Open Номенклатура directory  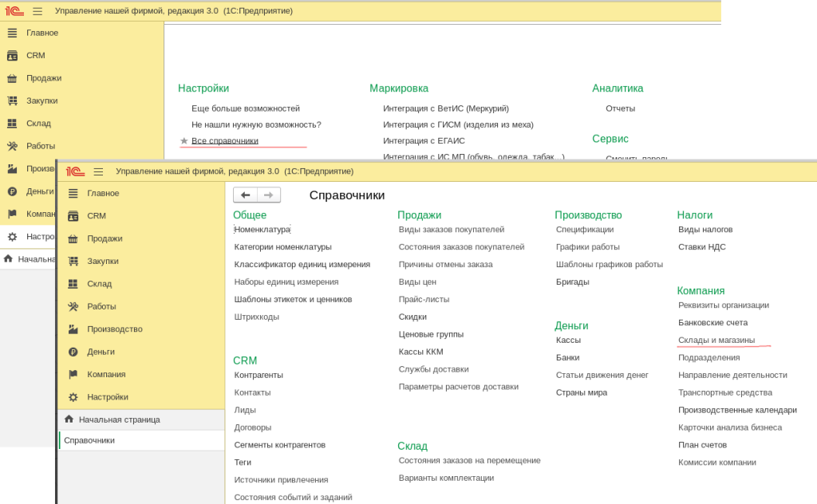(262, 229)
